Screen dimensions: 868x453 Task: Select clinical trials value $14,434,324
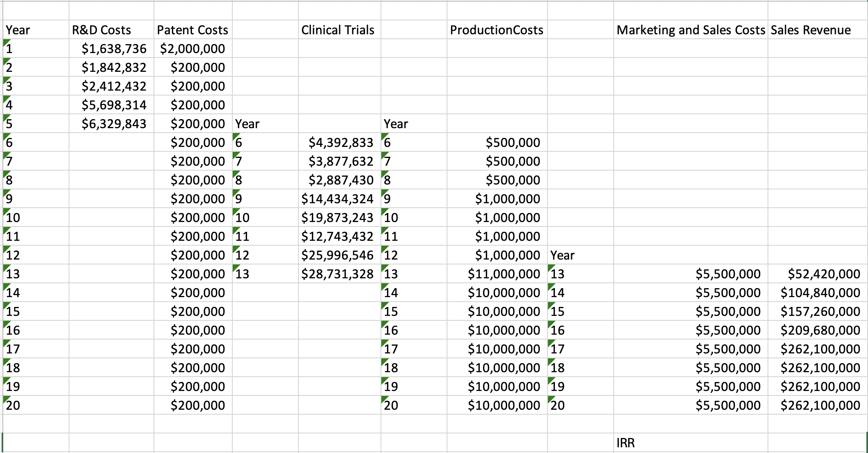coord(339,199)
